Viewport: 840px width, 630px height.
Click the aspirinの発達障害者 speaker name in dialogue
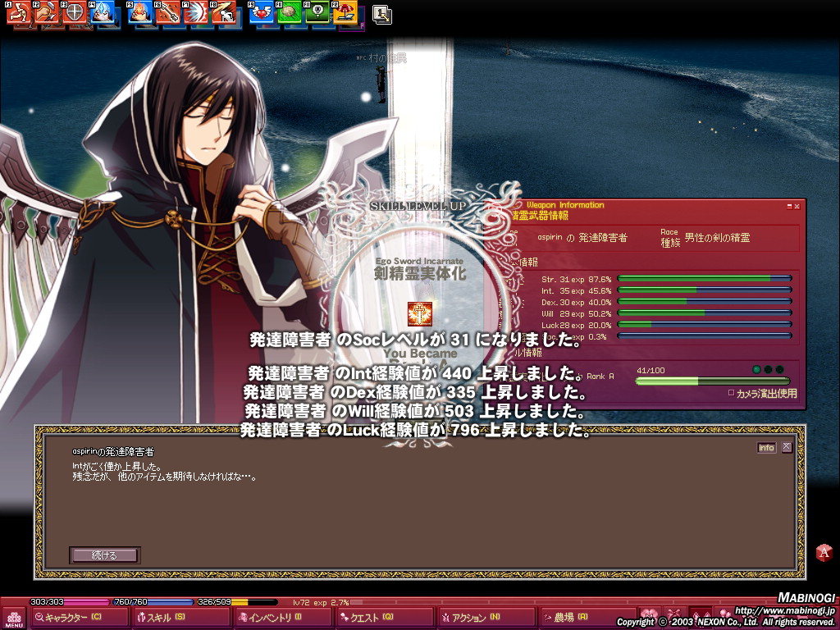coord(113,452)
